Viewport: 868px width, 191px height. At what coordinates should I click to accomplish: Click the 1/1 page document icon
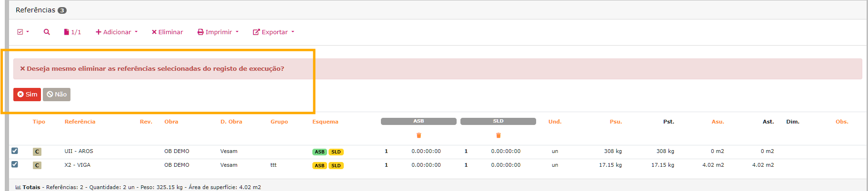coord(67,32)
